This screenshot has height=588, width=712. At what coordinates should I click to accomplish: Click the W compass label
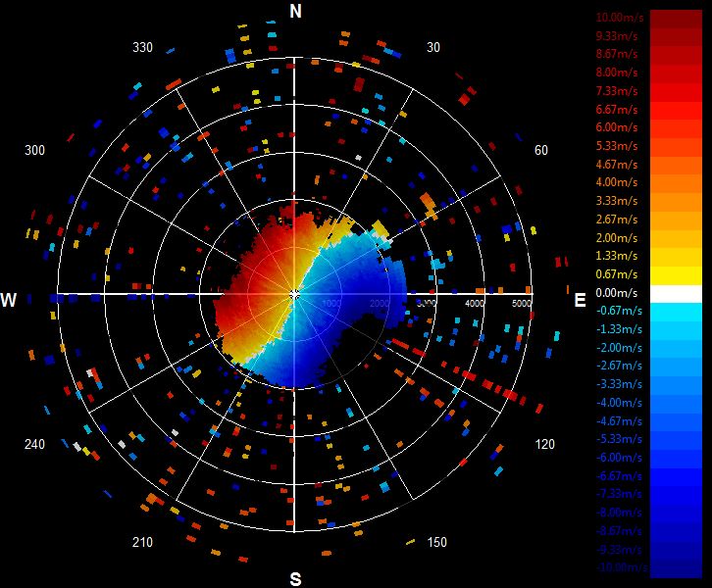pos(9,300)
